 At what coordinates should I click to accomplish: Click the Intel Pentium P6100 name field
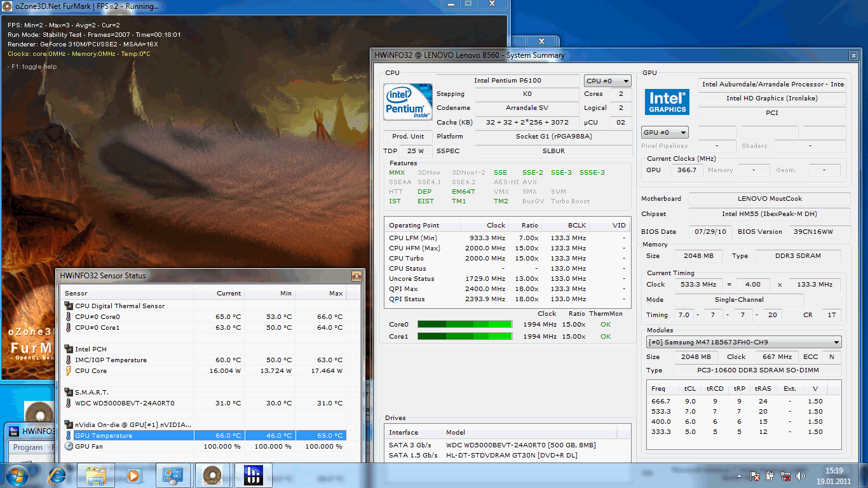pos(508,81)
